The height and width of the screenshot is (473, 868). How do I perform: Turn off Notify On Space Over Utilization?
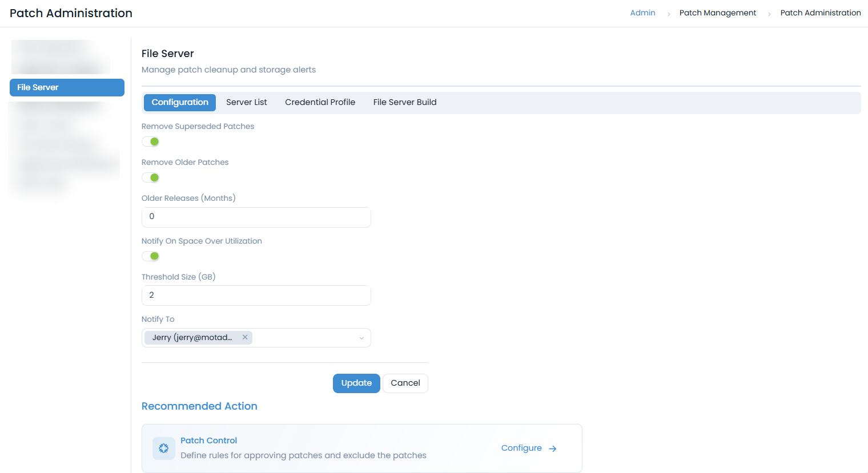coord(151,256)
